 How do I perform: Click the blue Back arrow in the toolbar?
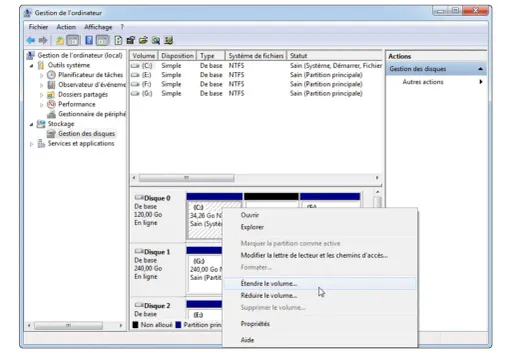[x=31, y=40]
